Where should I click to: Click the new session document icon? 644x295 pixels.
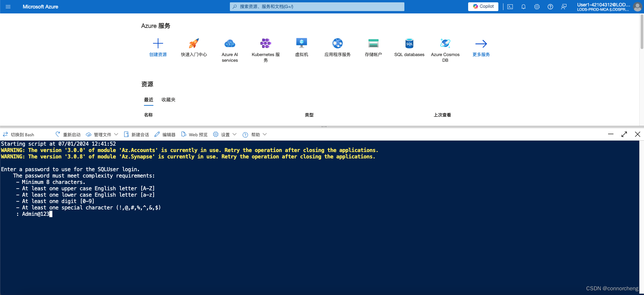(126, 134)
